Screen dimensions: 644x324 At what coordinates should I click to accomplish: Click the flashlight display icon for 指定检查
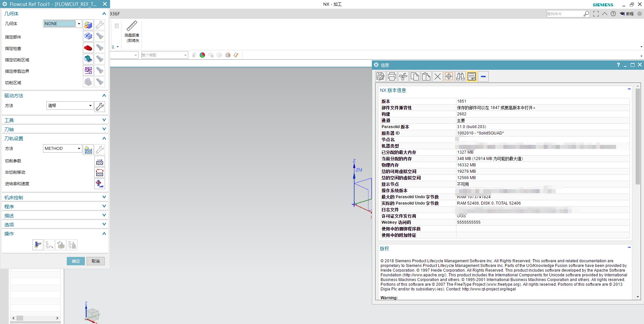(100, 48)
